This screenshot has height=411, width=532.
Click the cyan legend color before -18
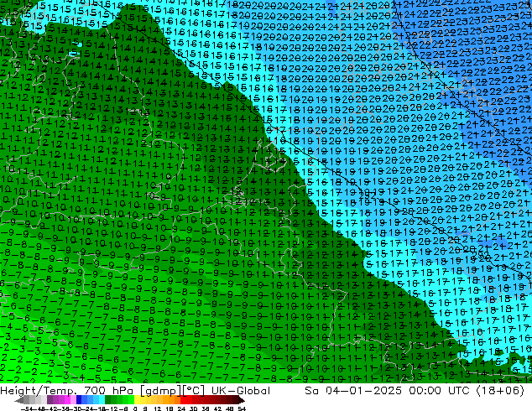click(x=102, y=401)
